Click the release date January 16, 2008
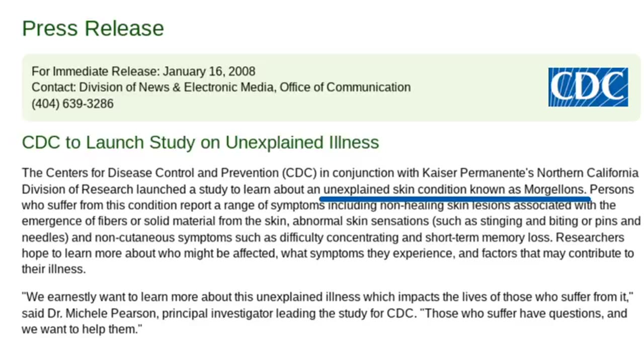 (x=209, y=71)
